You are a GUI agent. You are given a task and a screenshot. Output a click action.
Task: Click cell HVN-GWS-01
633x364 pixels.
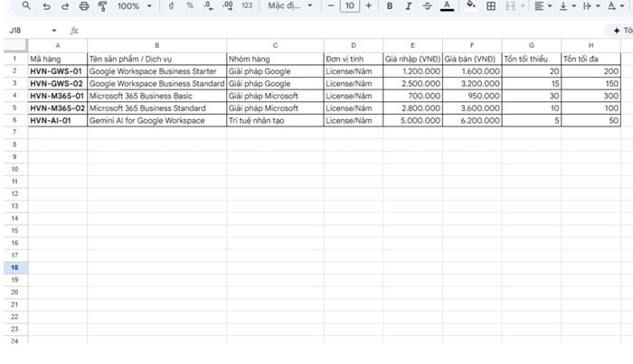[58, 71]
